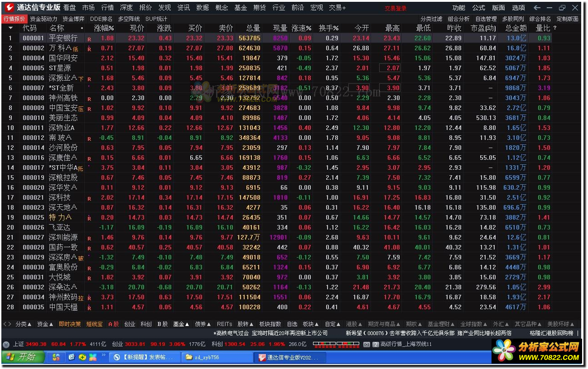588x369 pixels.
Task: Click the 组合分析 button
Action: pos(458,19)
